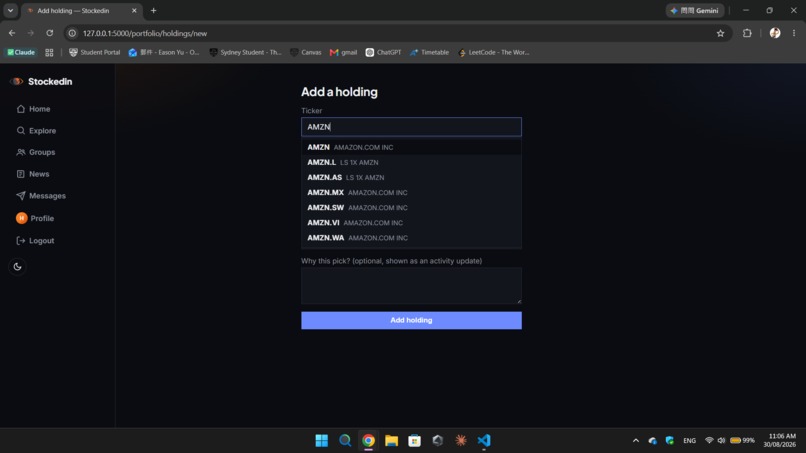Select AMZN AMAZON.COM INC suggestion
Image resolution: width=806 pixels, height=453 pixels.
pyautogui.click(x=411, y=147)
